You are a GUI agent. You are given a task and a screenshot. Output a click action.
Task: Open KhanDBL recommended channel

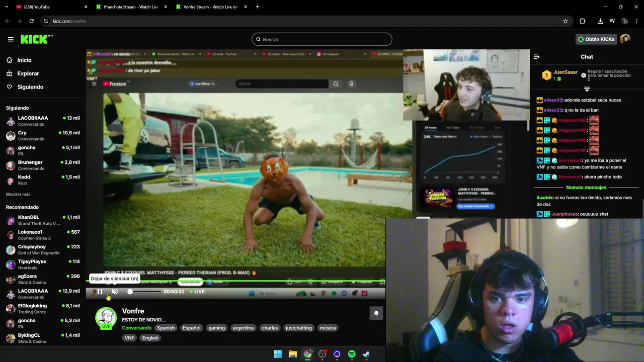[42, 220]
